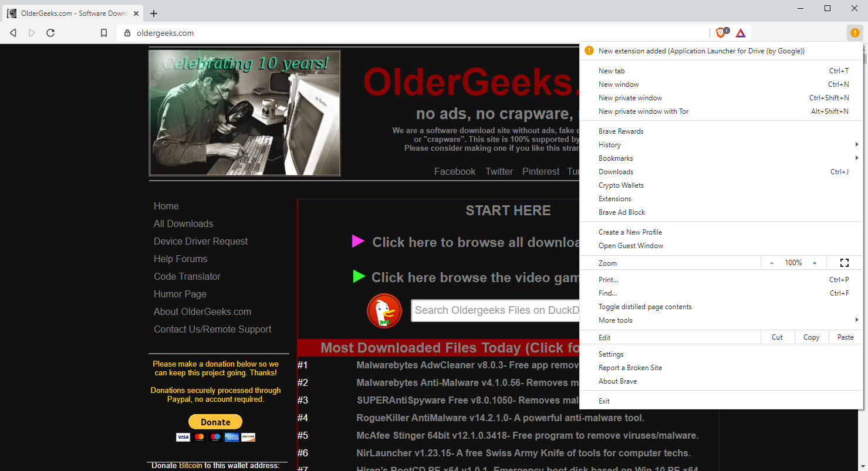Click the orange alert menu button
868x471 pixels.
pos(855,33)
